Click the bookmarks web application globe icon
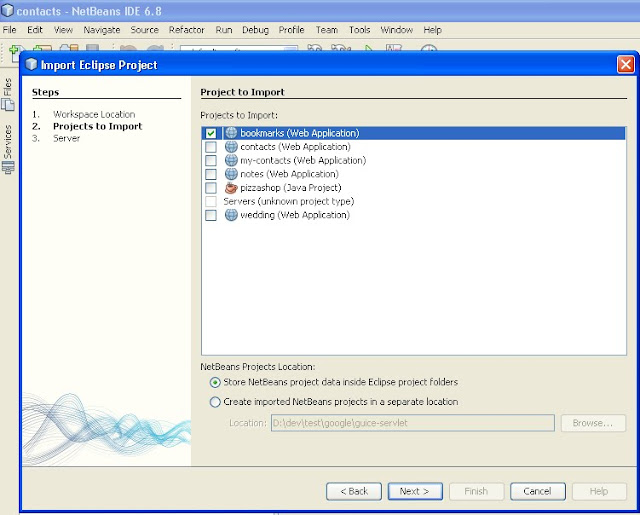The width and height of the screenshot is (640, 515). (x=231, y=133)
